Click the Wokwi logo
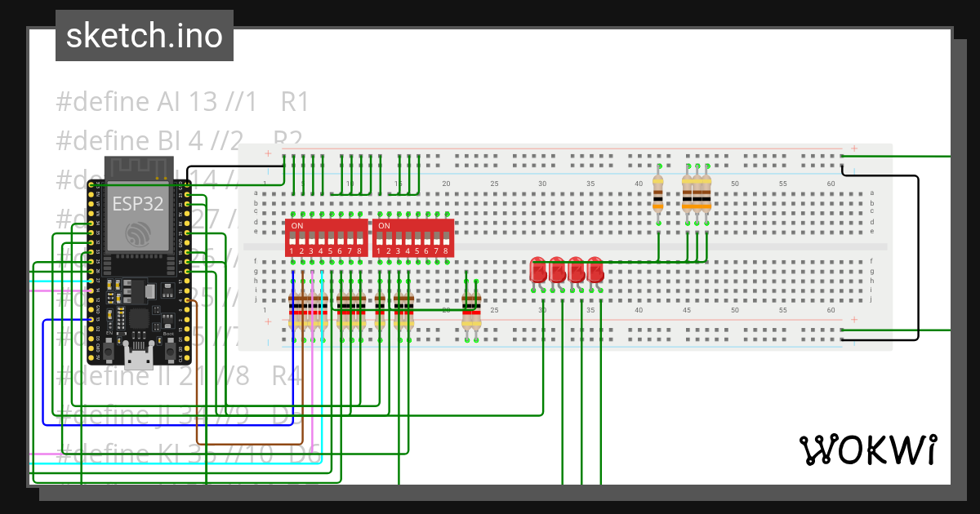 coord(868,450)
